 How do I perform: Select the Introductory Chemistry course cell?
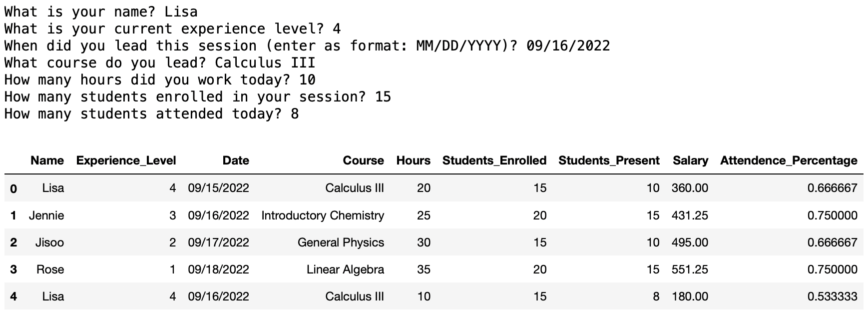[x=323, y=215]
